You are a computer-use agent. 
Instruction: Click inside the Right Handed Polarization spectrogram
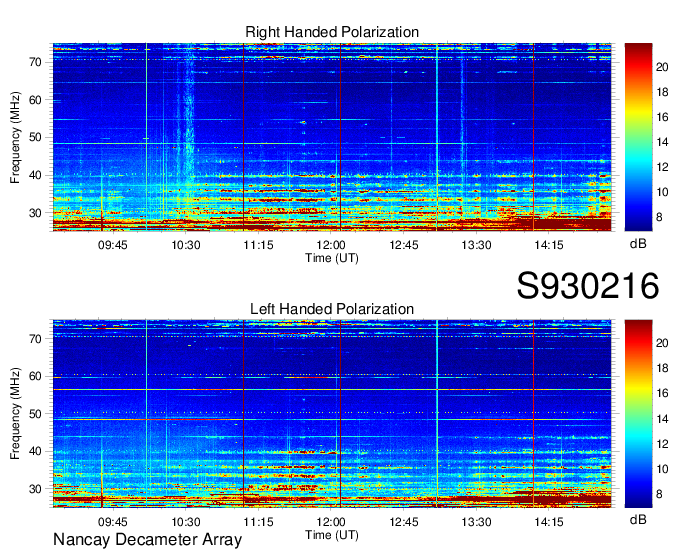click(332, 137)
